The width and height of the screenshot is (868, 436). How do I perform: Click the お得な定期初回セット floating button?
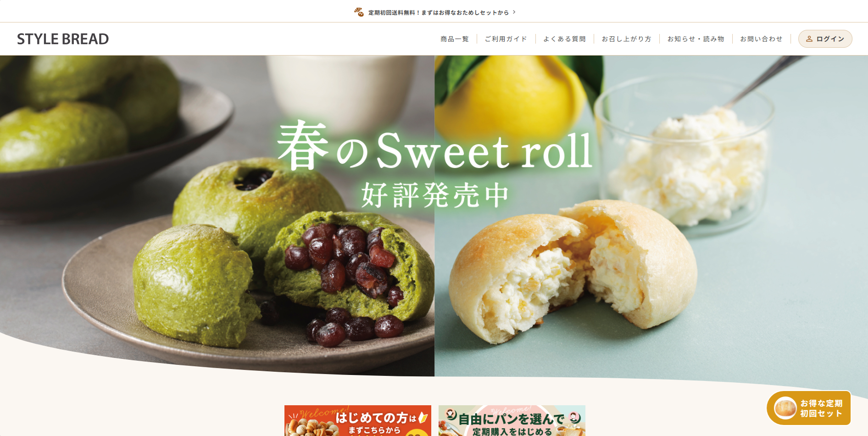(809, 408)
